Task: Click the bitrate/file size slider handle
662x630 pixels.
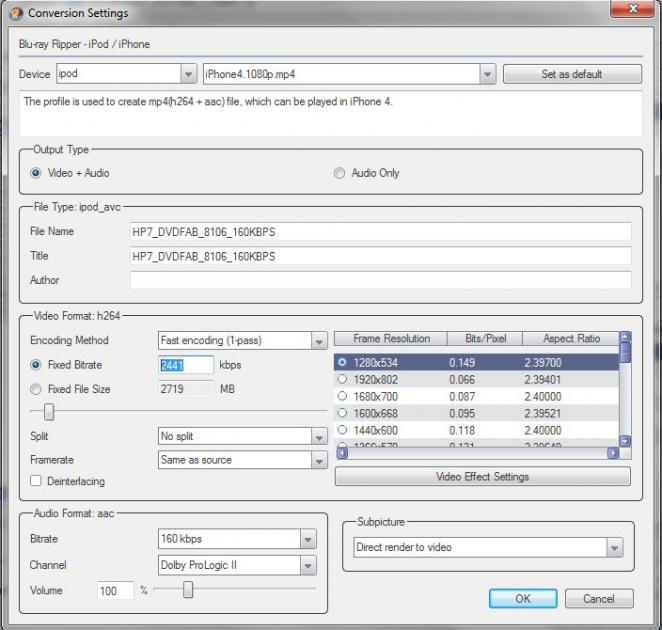Action: click(49, 412)
